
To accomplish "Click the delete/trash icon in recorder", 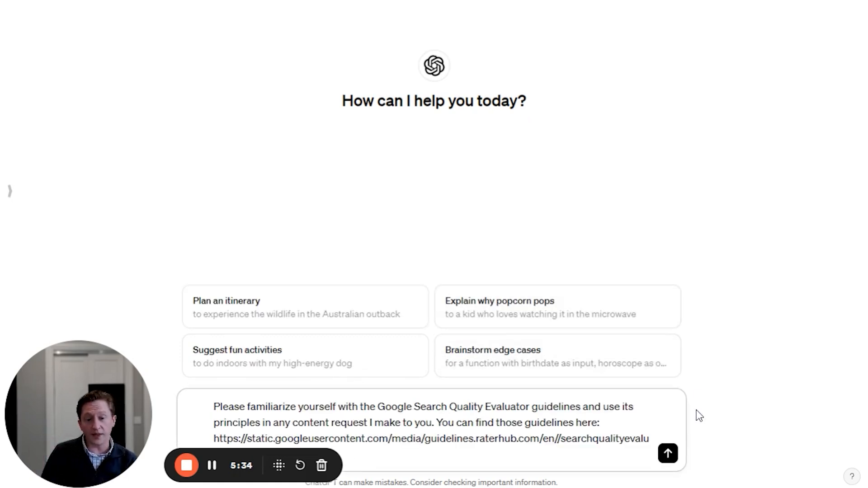I will [x=322, y=465].
